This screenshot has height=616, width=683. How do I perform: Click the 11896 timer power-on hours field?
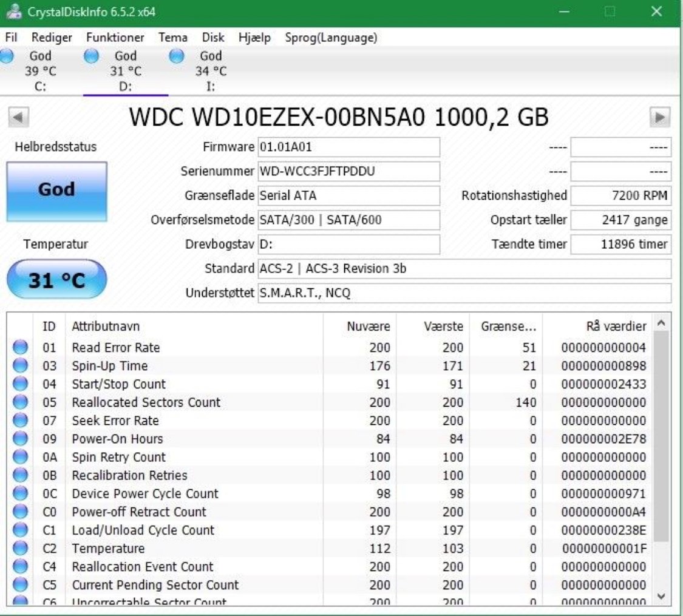(620, 245)
